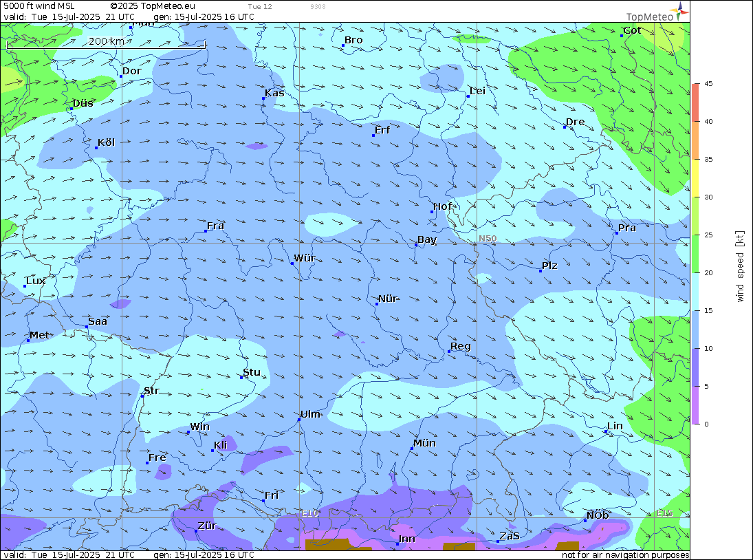Click the "Reg" city label
Screen dimensions: 753x560
tap(461, 346)
